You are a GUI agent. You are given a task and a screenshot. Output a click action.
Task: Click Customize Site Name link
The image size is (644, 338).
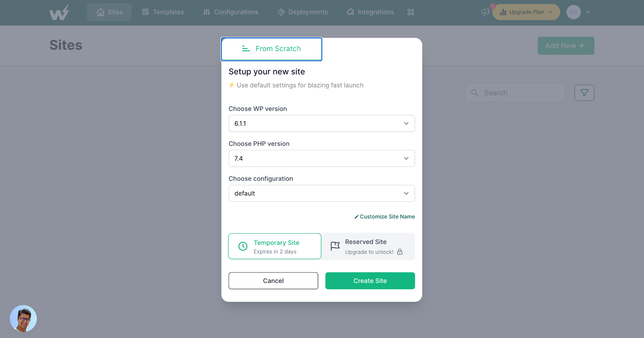click(x=384, y=216)
